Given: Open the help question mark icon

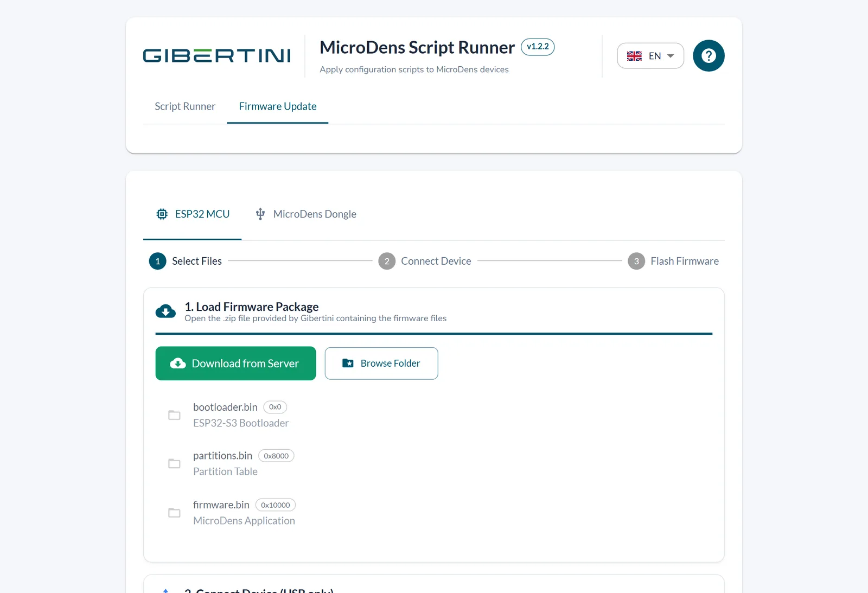Looking at the screenshot, I should click(x=709, y=56).
